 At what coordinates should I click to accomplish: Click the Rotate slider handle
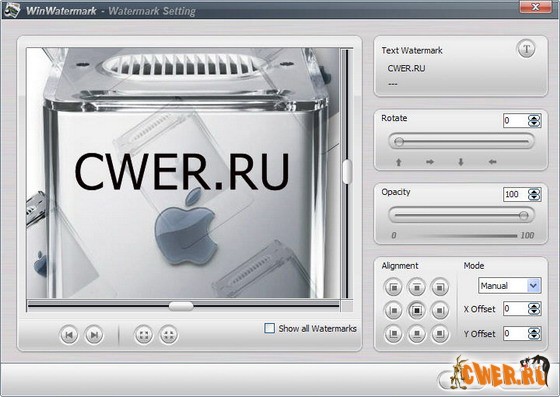pyautogui.click(x=399, y=142)
